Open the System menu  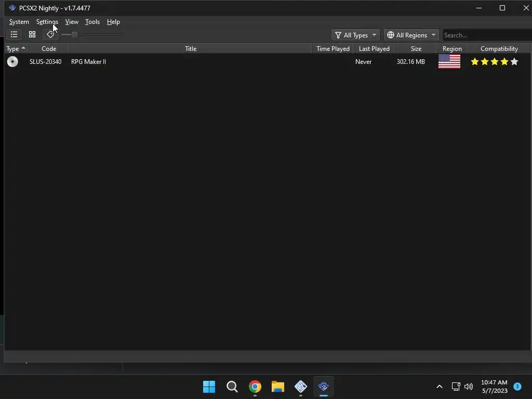click(x=19, y=22)
